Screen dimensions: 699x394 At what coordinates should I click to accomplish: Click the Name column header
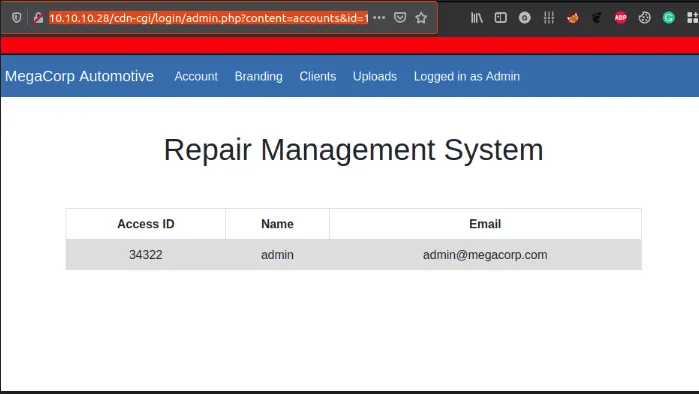(277, 224)
